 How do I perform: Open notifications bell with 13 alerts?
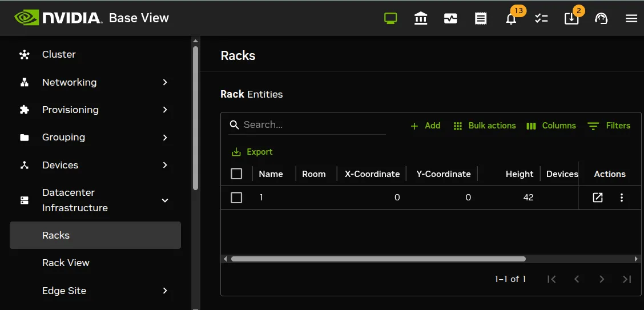pos(511,19)
